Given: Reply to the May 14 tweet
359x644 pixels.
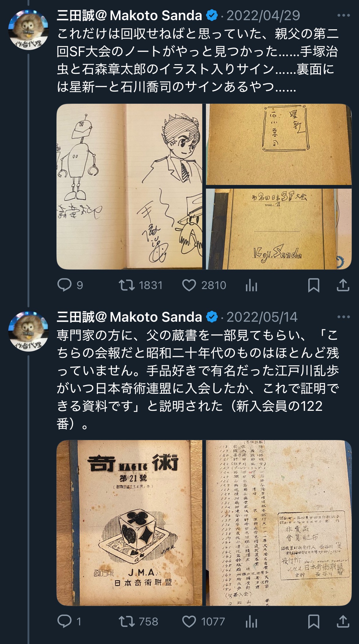Looking at the screenshot, I should (x=69, y=621).
